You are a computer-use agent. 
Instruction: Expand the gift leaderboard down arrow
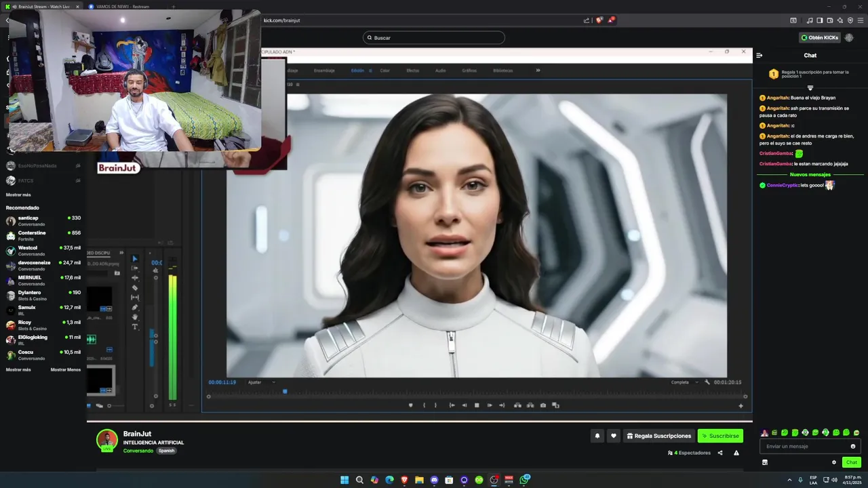click(x=810, y=87)
